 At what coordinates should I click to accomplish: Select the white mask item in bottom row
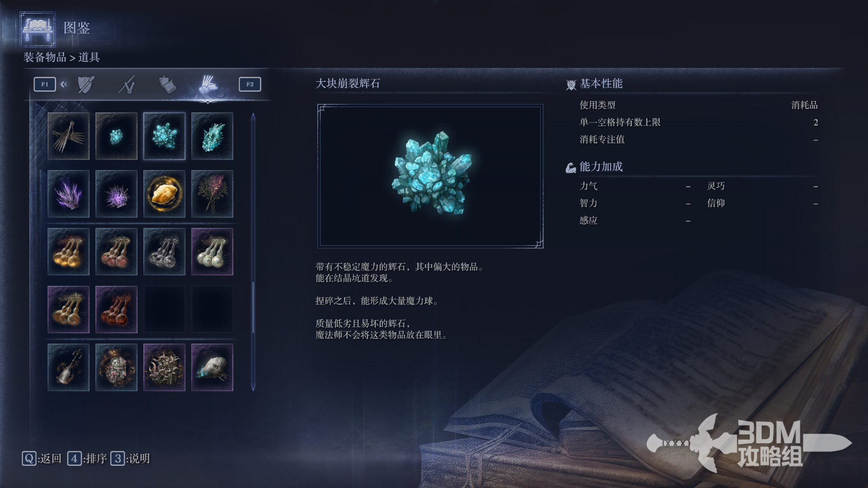point(212,367)
